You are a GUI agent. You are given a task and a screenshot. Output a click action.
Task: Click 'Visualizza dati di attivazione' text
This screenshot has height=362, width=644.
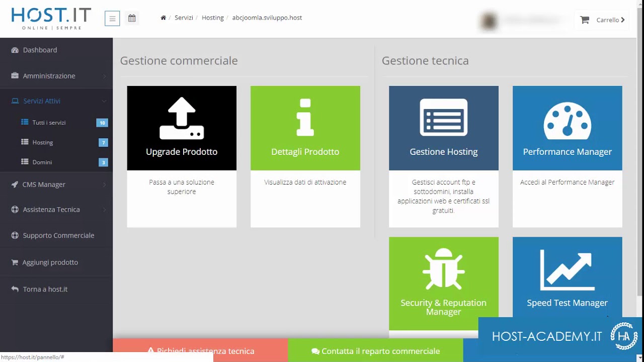[305, 182]
